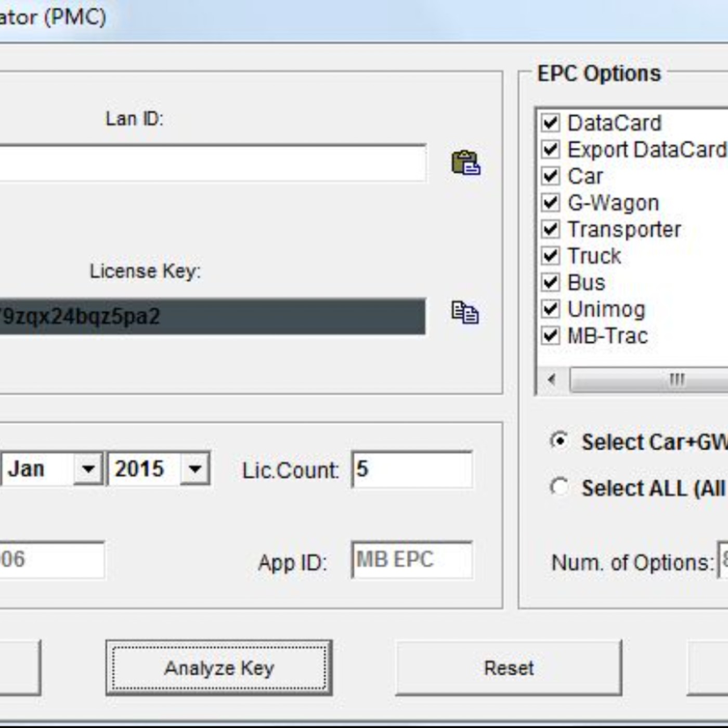Click the scrollbar left arrow in EPC Options
The height and width of the screenshot is (728, 728).
coord(552,379)
